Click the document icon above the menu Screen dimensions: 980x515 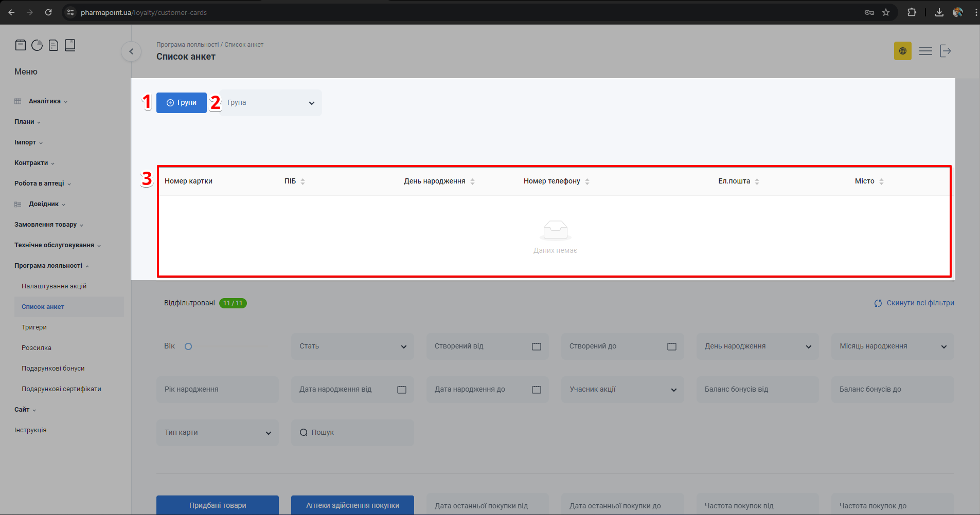click(x=54, y=45)
